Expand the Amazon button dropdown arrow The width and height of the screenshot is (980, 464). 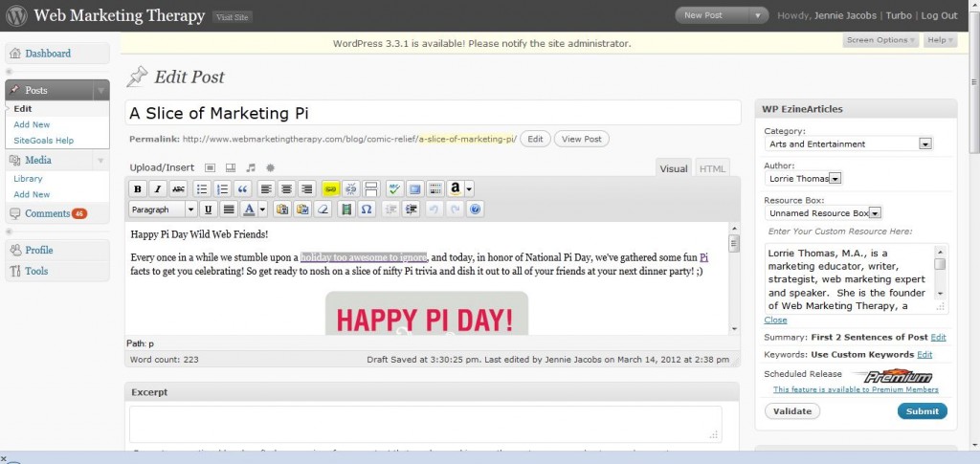tap(469, 188)
